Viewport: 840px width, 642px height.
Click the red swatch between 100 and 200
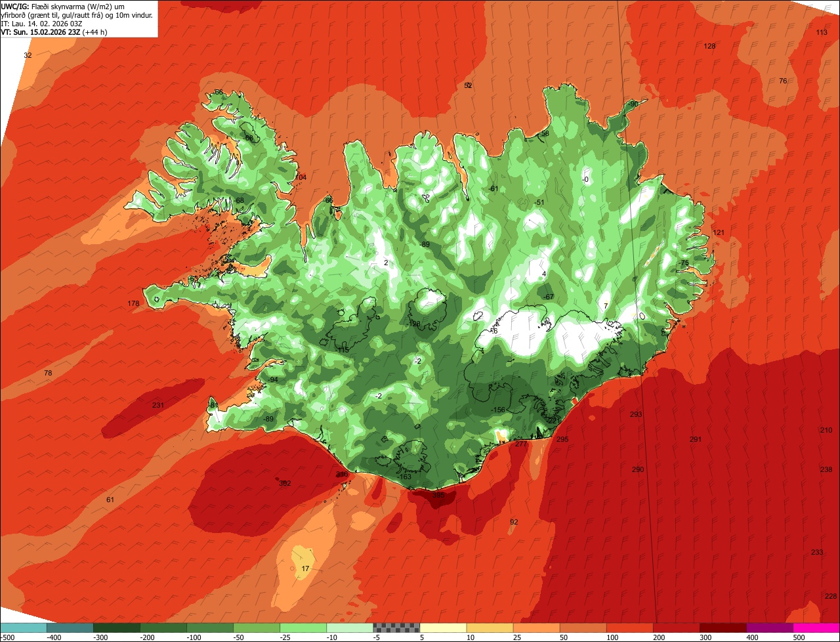pyautogui.click(x=630, y=628)
